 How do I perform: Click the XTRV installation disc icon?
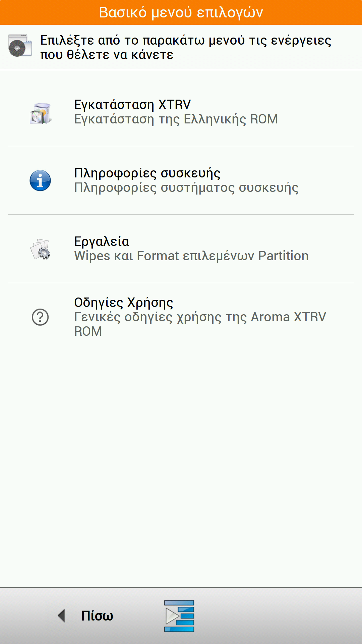point(41,113)
